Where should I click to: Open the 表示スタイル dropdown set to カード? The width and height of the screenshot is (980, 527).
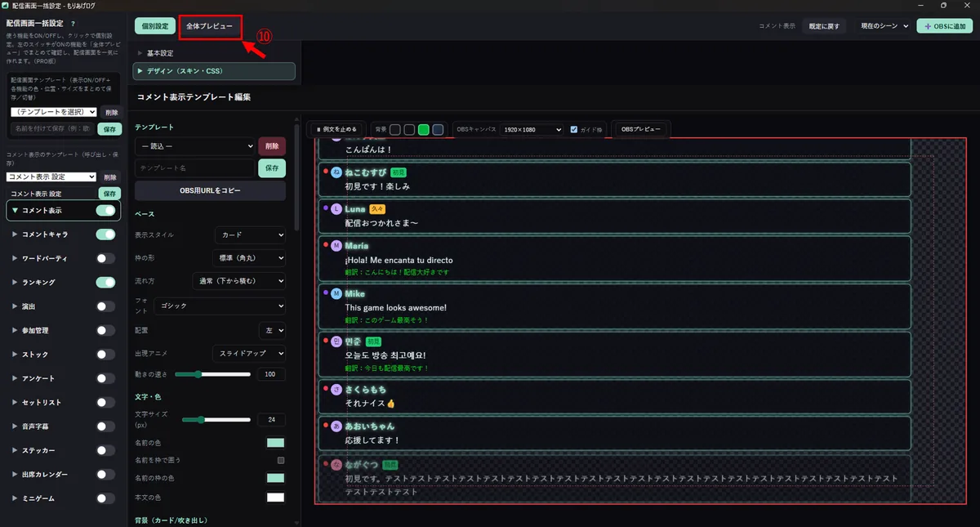pos(250,234)
